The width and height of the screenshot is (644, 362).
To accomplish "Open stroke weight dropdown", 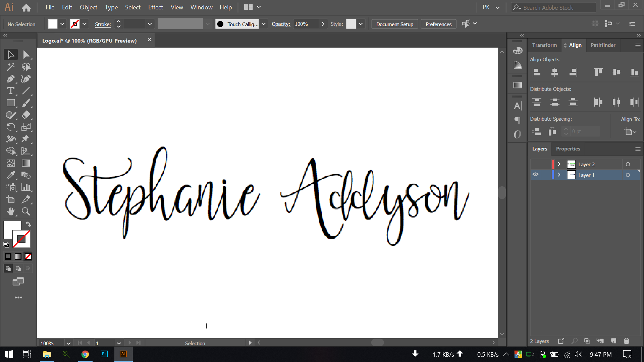I will [150, 24].
